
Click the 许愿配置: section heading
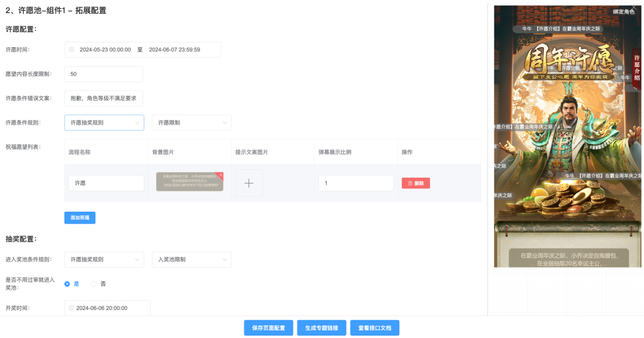coord(21,29)
